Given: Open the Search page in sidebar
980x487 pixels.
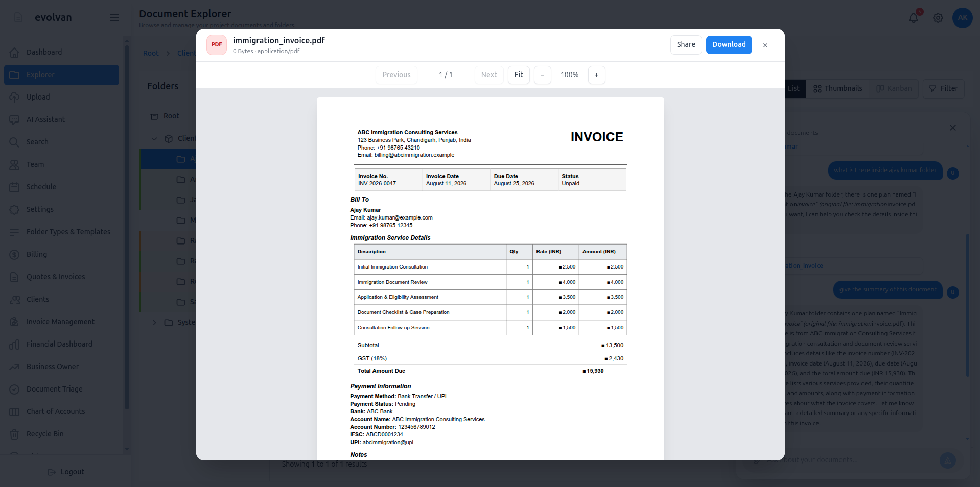Looking at the screenshot, I should (x=61, y=142).
